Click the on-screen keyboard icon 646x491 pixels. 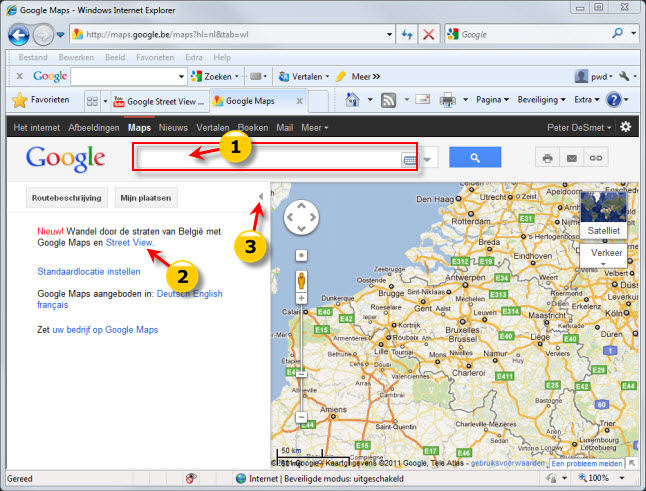[x=409, y=160]
